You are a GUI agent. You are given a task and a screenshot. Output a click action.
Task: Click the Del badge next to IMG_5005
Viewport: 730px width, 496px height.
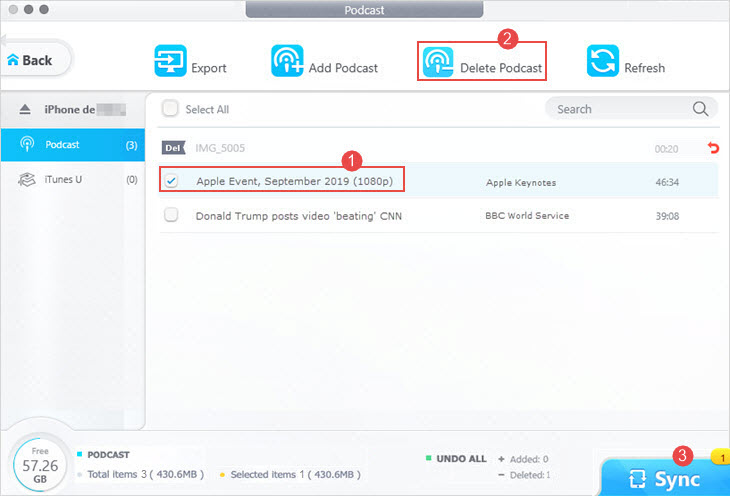click(x=173, y=148)
